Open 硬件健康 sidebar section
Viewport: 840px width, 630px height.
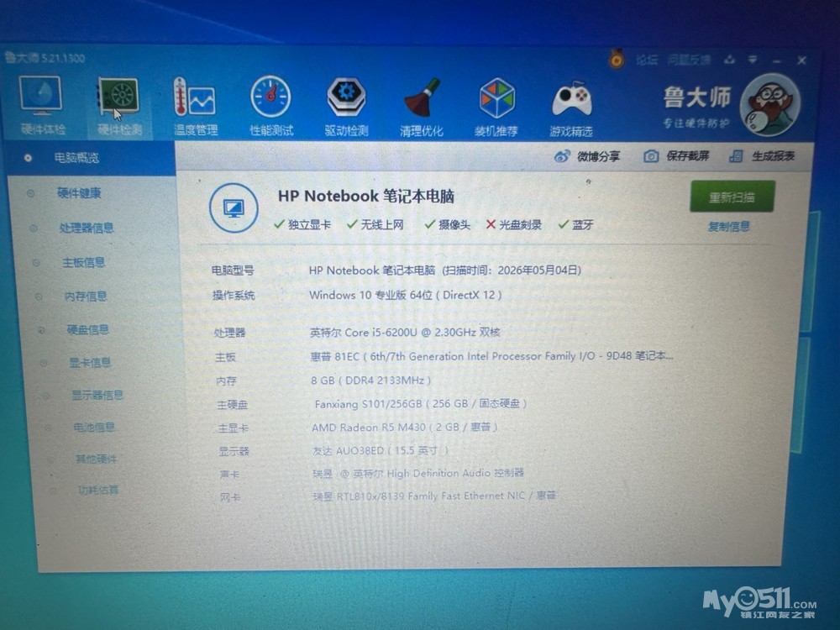pos(79,193)
